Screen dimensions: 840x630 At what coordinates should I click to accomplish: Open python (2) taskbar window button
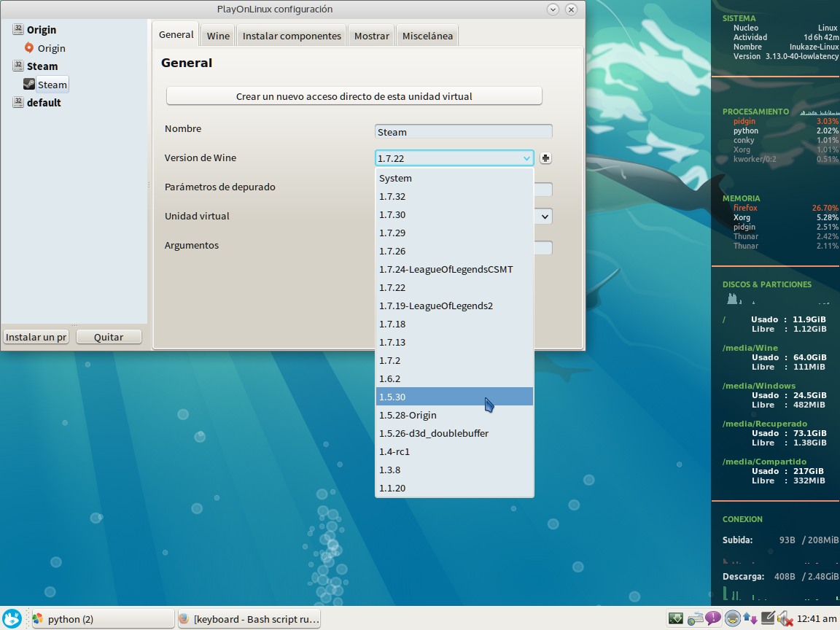(x=103, y=619)
